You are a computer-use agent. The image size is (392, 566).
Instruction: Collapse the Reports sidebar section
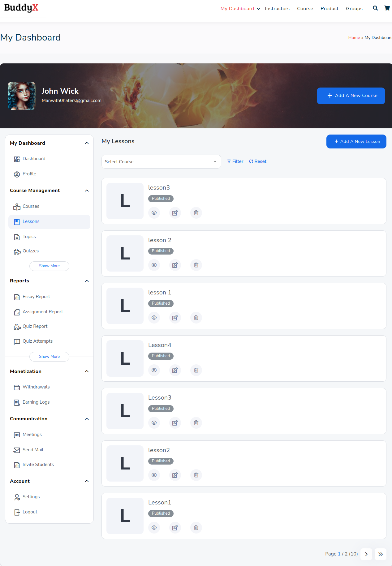pyautogui.click(x=87, y=281)
